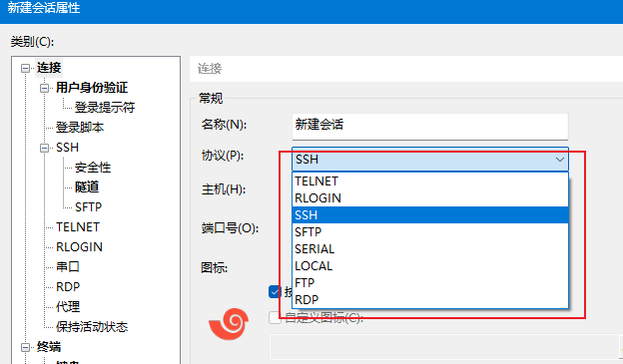Open the 隧道 settings

[x=87, y=186]
